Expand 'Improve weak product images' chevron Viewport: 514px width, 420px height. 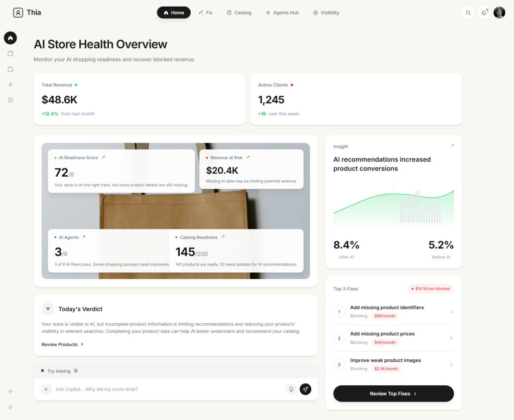pos(451,365)
